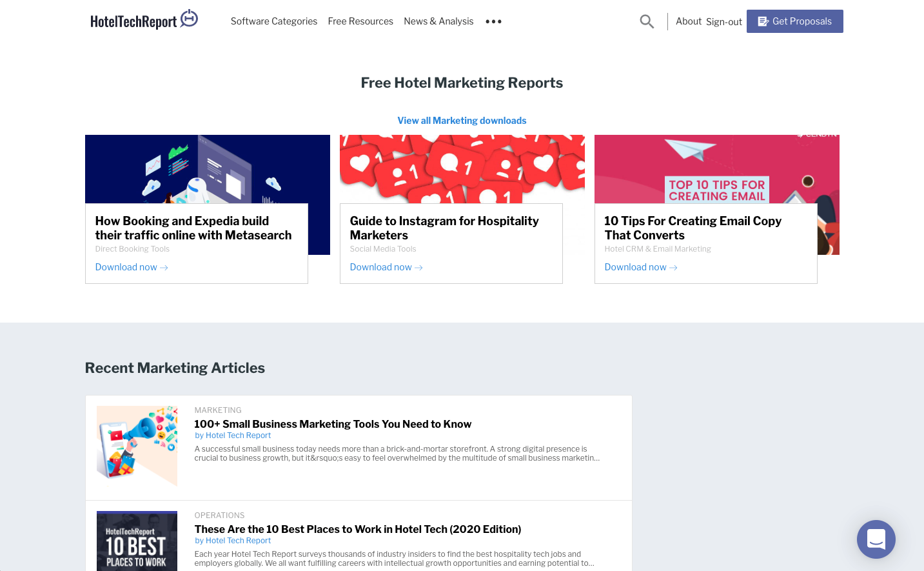
Task: Open the chat widget bubble
Action: pyautogui.click(x=876, y=539)
